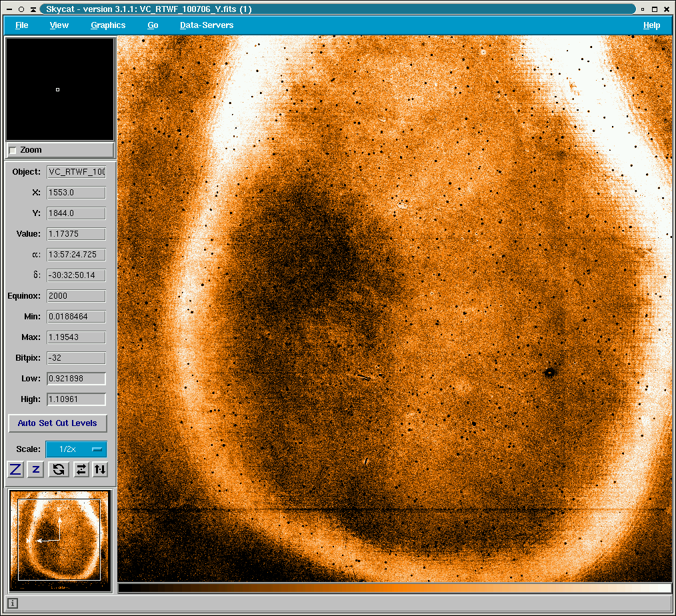676x616 pixels.
Task: Click the Low cut level input field
Action: [76, 379]
